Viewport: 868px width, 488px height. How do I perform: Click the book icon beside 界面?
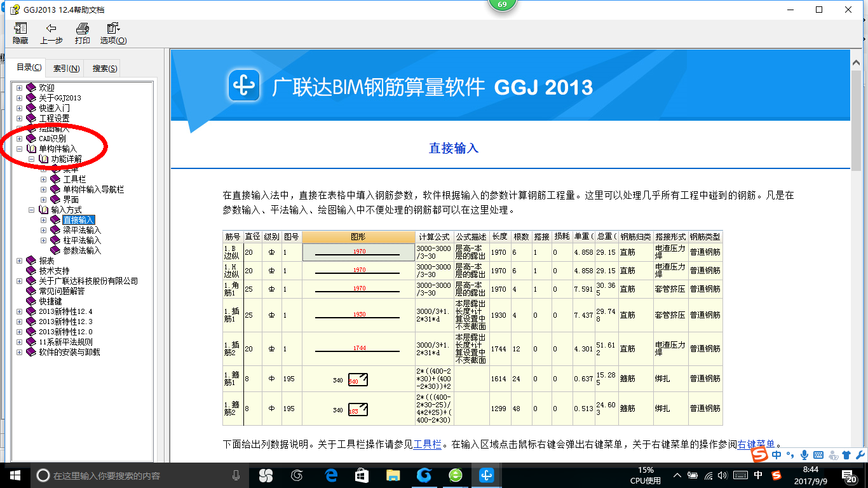[x=55, y=200]
